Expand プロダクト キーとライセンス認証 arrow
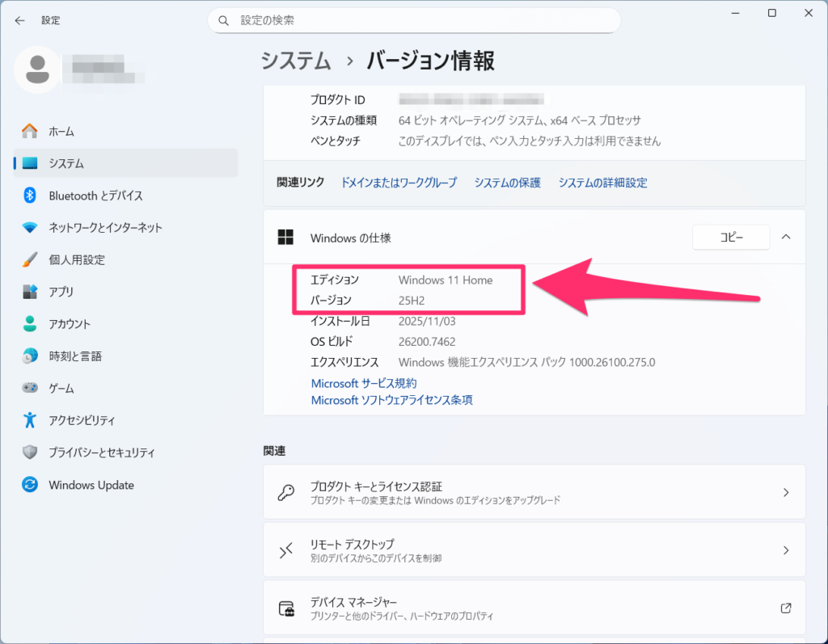 pyautogui.click(x=786, y=492)
